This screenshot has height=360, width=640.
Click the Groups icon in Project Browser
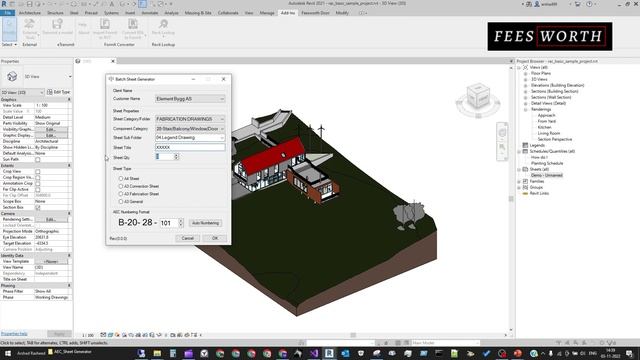coord(525,187)
